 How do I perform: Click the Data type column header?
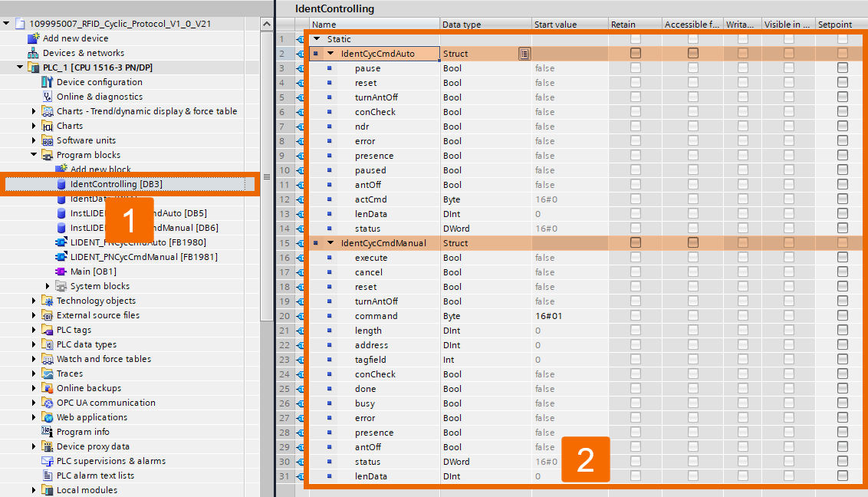click(485, 25)
